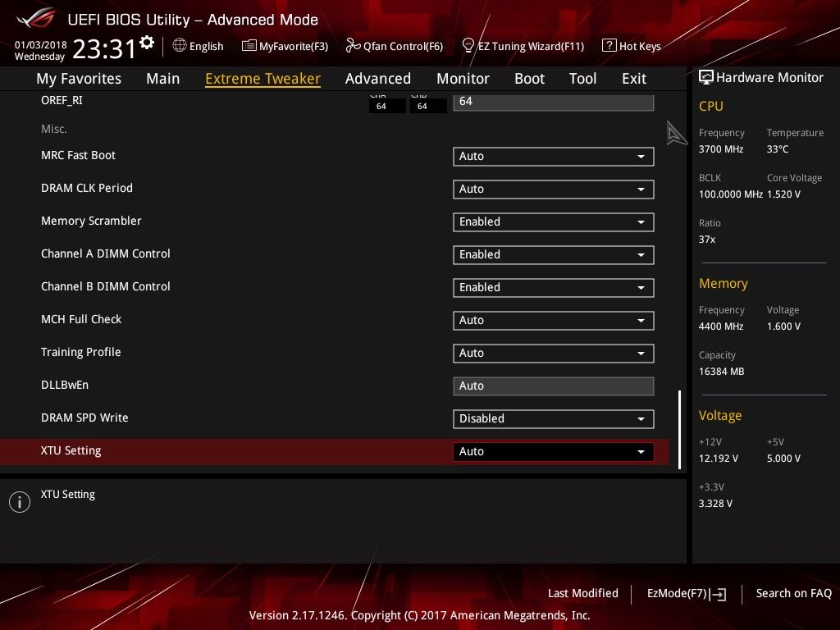The width and height of the screenshot is (840, 630).
Task: Click the MyFavorite list icon
Action: [249, 46]
